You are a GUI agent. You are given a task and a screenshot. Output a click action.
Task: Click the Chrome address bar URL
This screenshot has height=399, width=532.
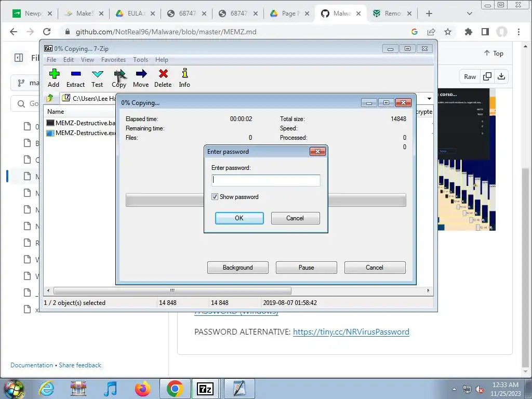click(166, 32)
